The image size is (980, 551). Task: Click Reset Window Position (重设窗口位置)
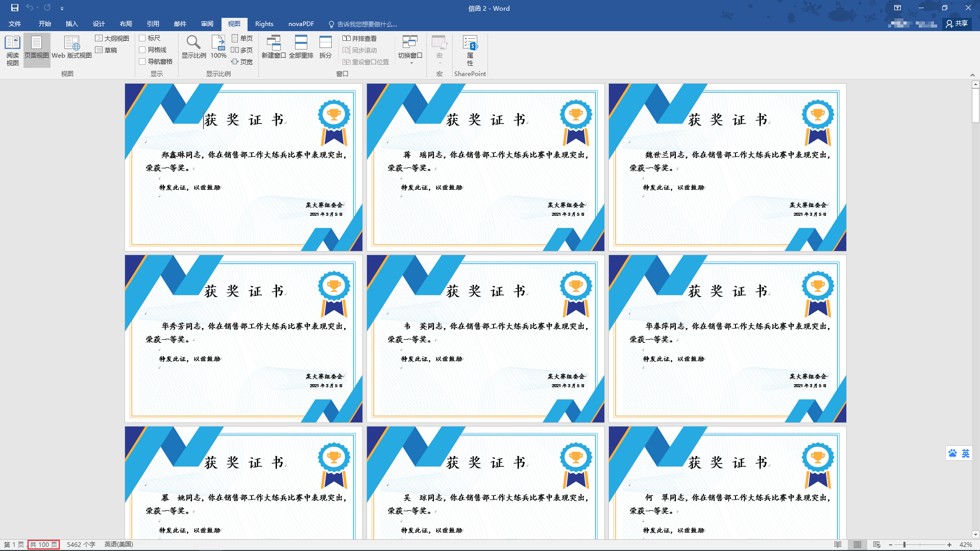click(366, 62)
